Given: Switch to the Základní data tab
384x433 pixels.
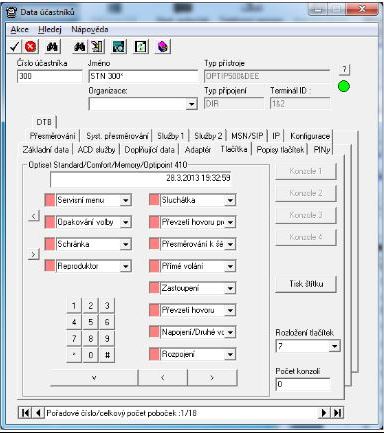Looking at the screenshot, I should click(x=46, y=150).
